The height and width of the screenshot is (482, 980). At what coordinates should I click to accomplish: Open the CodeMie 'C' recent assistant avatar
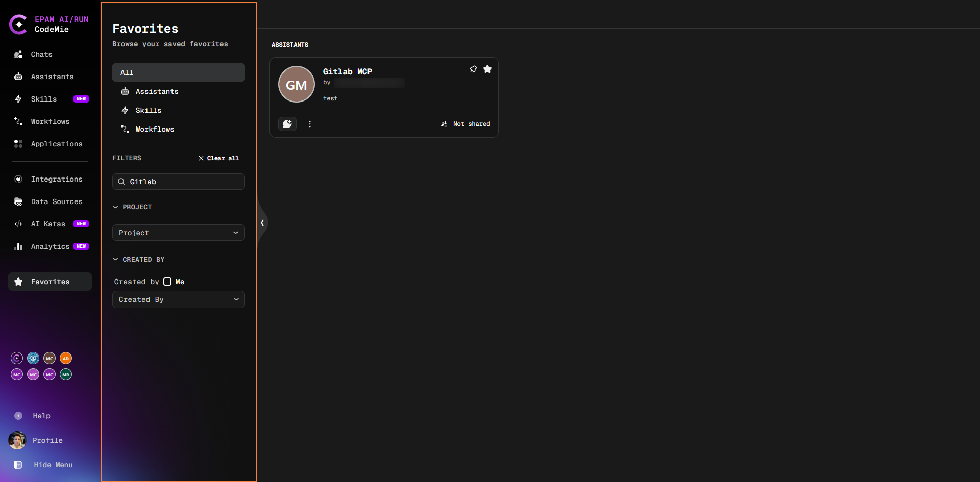(x=17, y=358)
